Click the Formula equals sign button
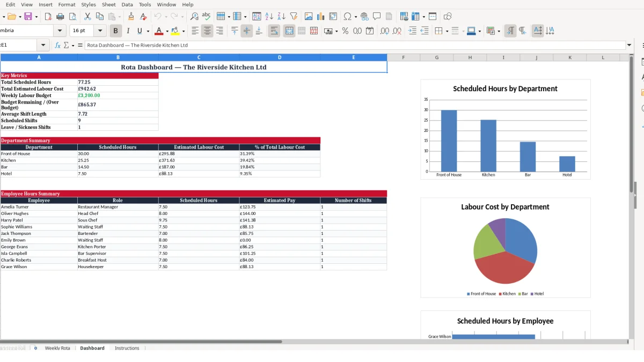 tap(80, 46)
